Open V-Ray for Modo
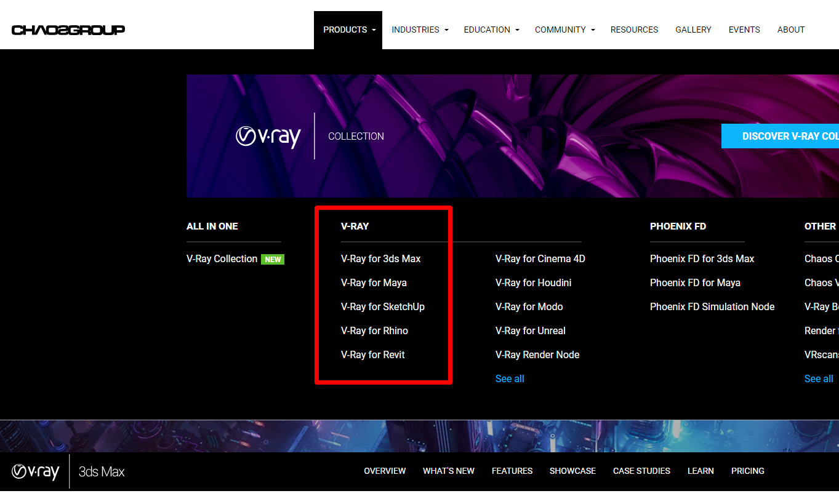839x504 pixels. click(x=529, y=307)
